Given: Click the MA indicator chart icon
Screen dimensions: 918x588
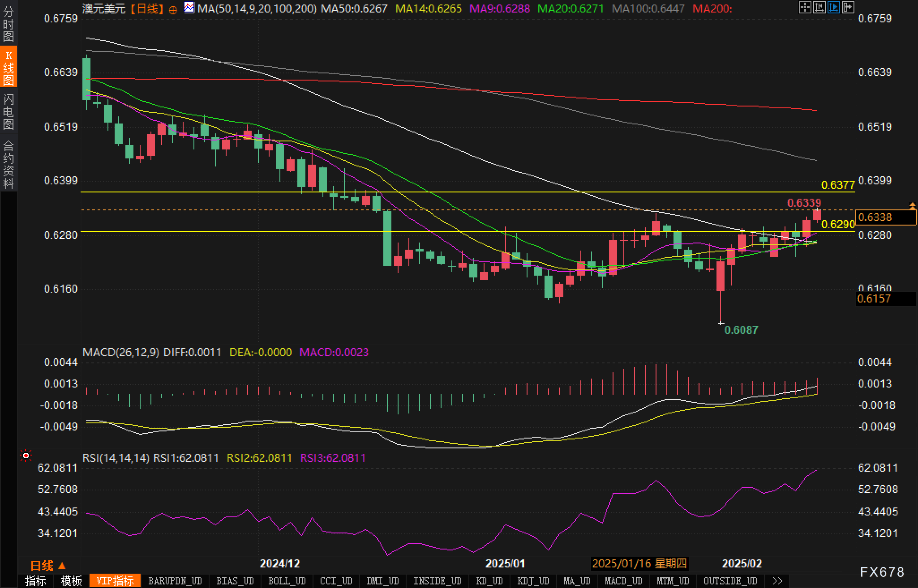Looking at the screenshot, I should (189, 8).
